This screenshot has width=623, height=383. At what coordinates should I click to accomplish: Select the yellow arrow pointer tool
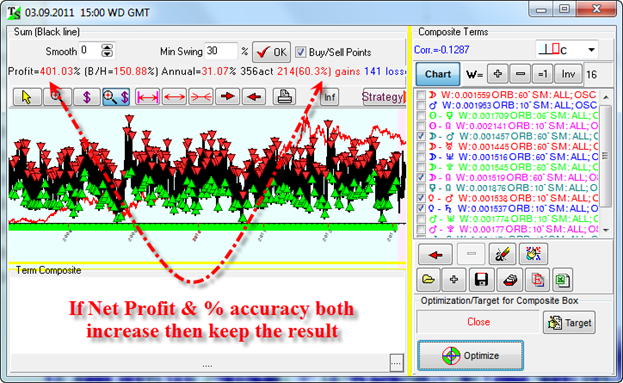coord(27,97)
